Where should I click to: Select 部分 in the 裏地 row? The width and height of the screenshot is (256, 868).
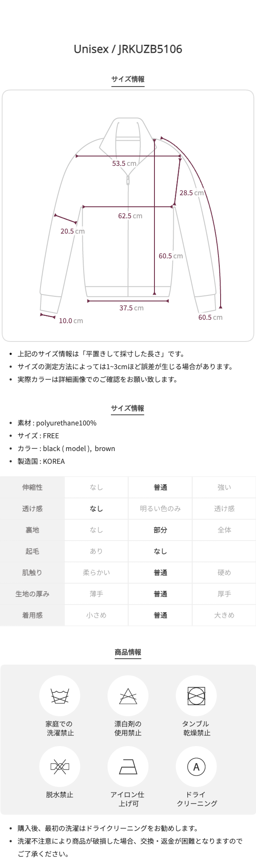160,530
